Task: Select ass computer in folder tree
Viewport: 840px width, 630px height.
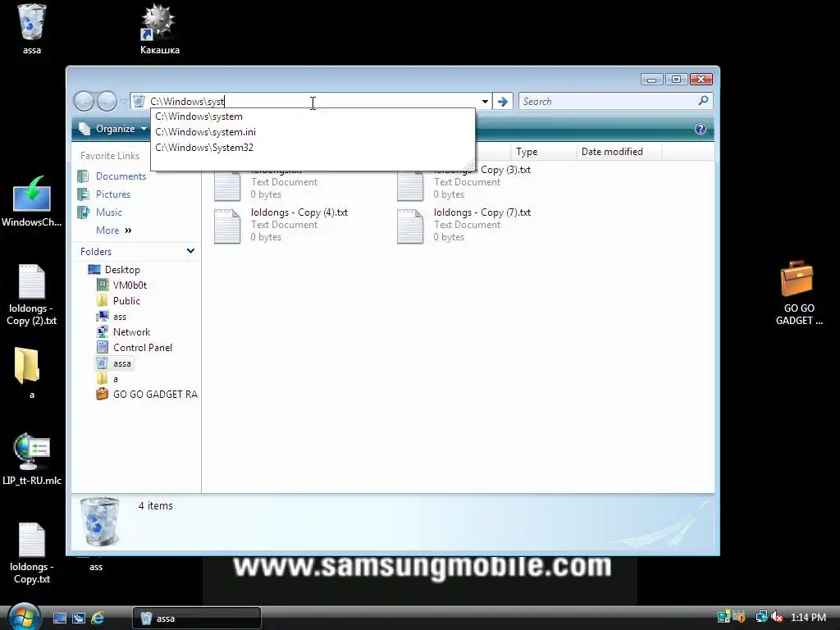Action: [x=112, y=317]
